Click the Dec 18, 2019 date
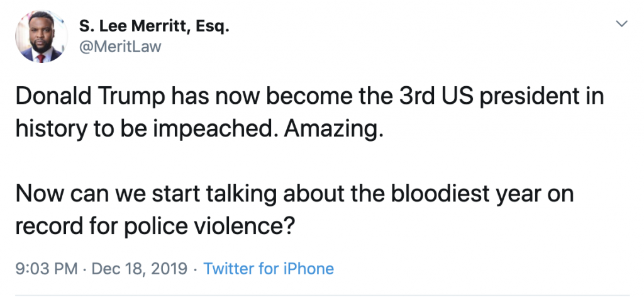 pyautogui.click(x=139, y=269)
